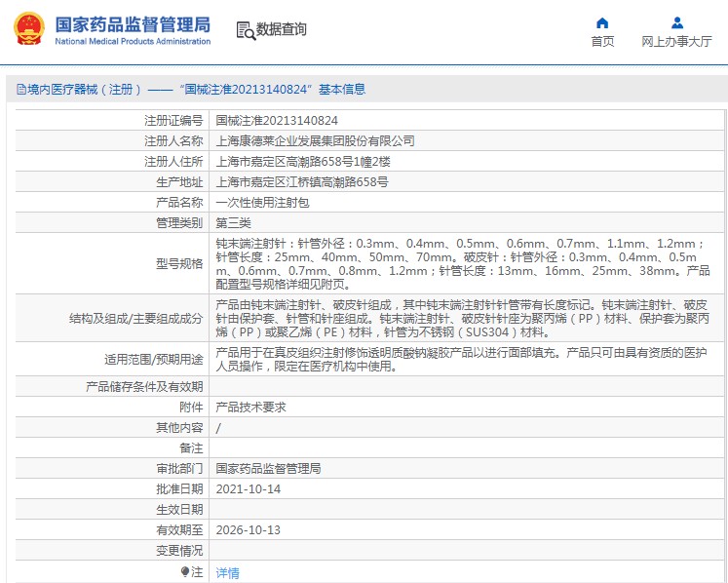
Task: Click the 境内医疗器械（注册）heading text
Action: (x=84, y=89)
